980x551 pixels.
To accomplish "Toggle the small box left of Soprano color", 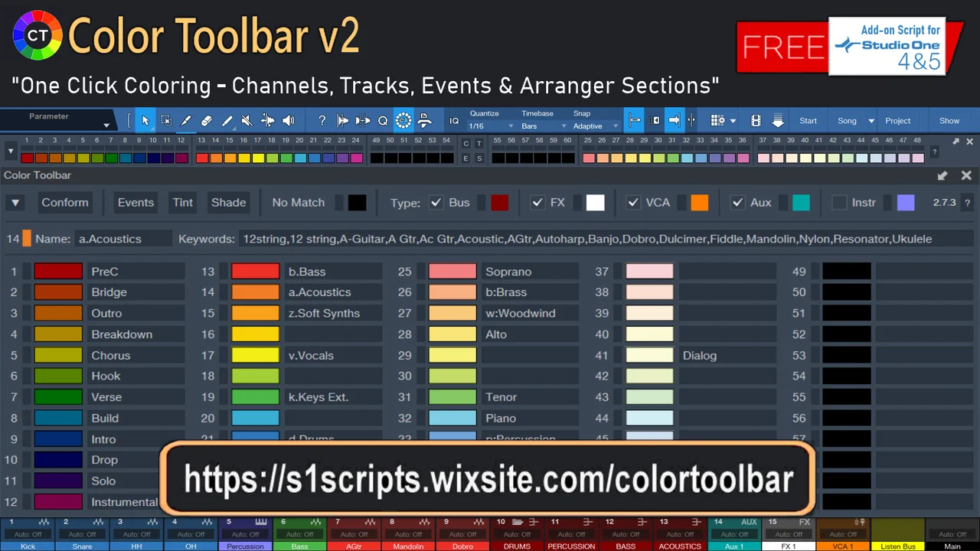I will pos(421,272).
